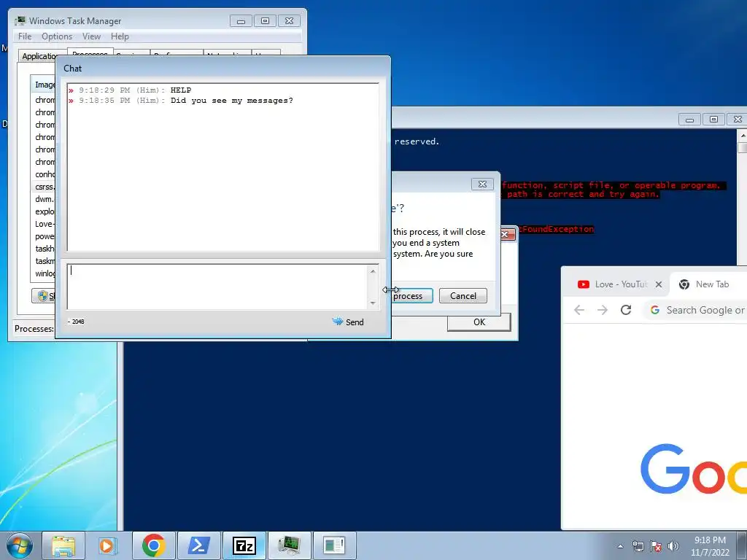747x560 pixels.
Task: Select csrss process row in Task Manager
Action: pos(44,187)
